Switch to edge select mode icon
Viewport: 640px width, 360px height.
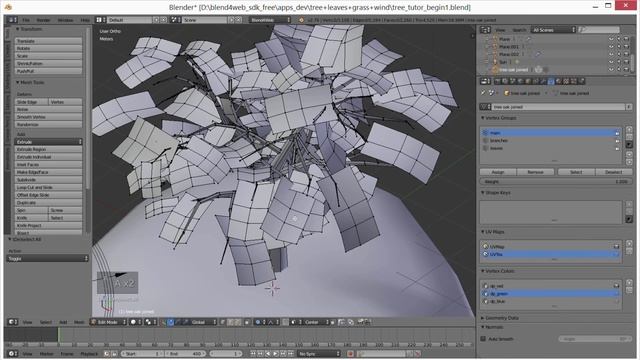point(231,322)
